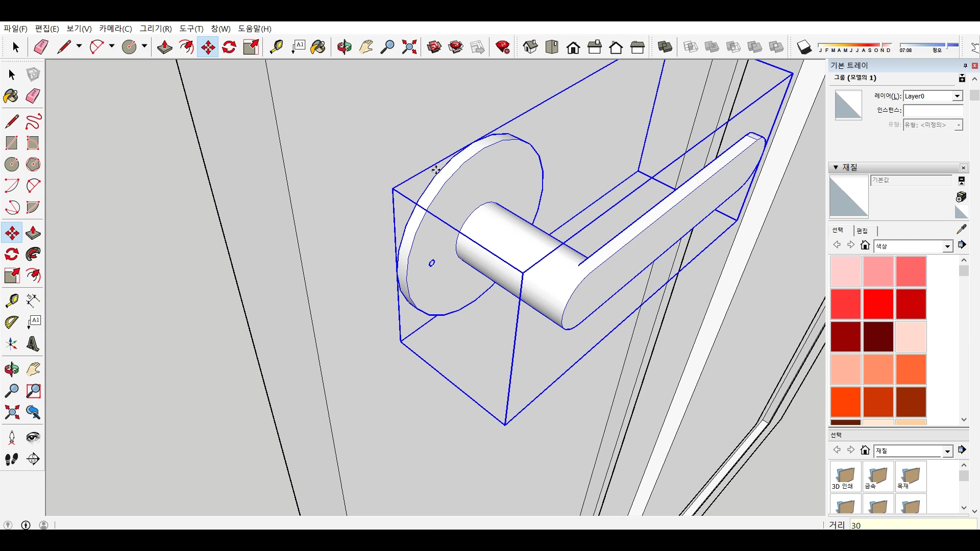Click the Orbit tool in top toolbar

(344, 47)
